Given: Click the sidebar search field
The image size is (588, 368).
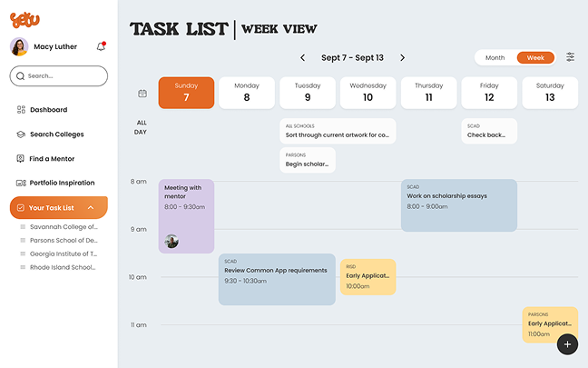Looking at the screenshot, I should point(58,76).
